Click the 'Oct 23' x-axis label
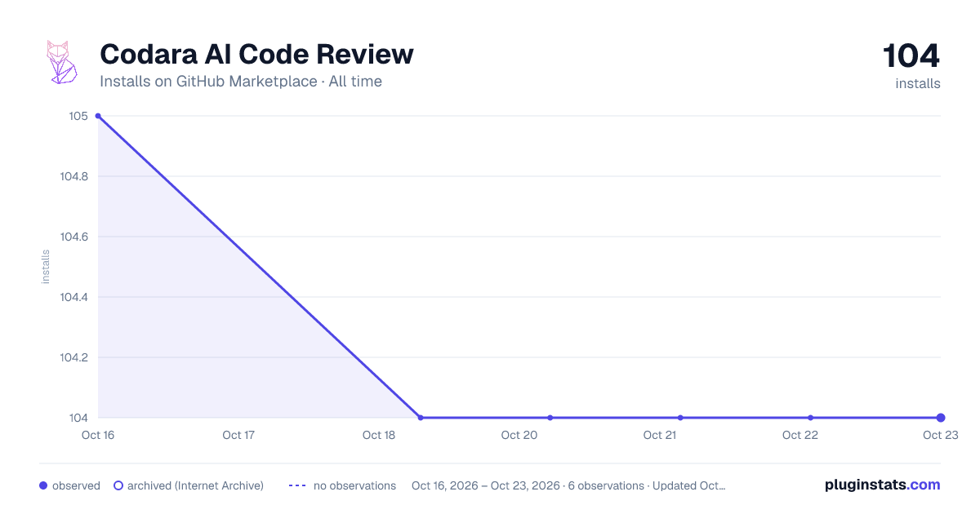Viewport: 980px width, 514px height. [x=940, y=435]
